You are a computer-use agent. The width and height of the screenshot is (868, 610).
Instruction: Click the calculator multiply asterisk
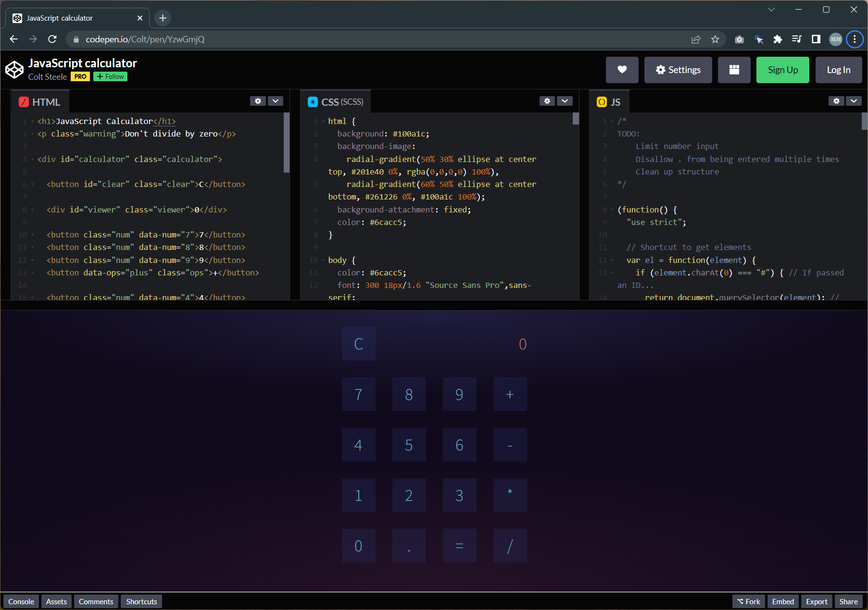pyautogui.click(x=510, y=495)
